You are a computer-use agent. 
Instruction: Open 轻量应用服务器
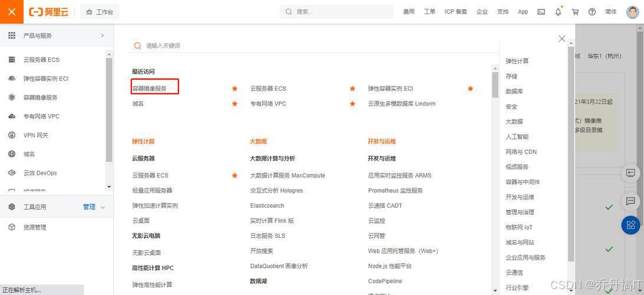click(x=152, y=191)
